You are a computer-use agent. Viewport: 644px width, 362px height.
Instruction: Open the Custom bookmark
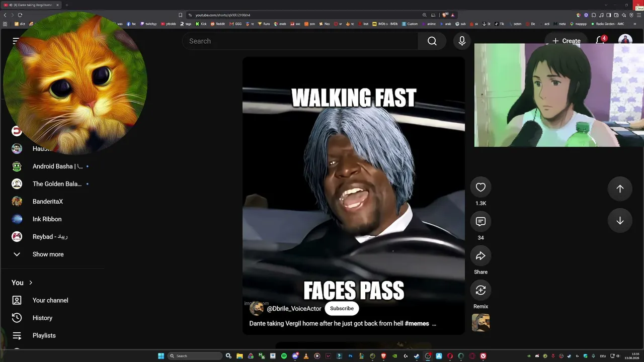click(x=410, y=24)
